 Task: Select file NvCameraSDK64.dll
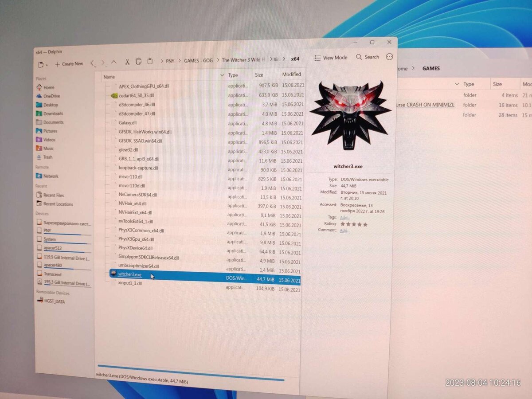(137, 195)
